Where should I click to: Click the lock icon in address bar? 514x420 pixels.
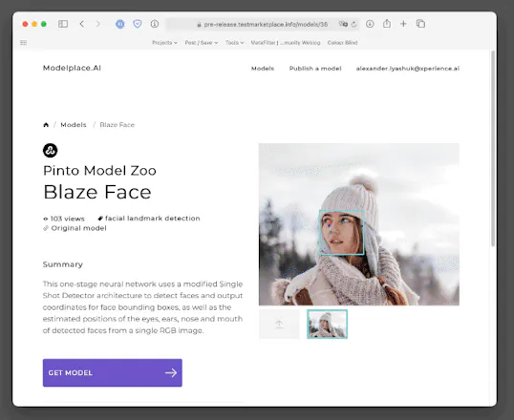199,25
